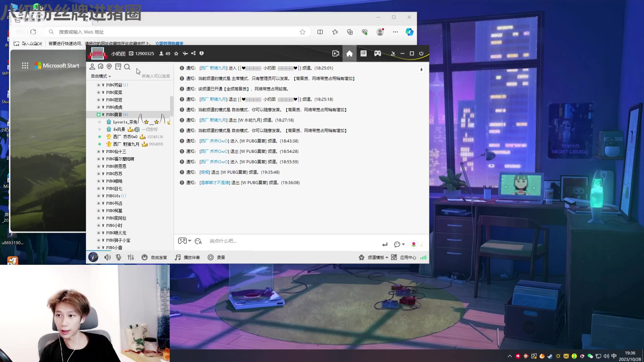Select the PUBG苏苏 channel
644x362 pixels.
tap(114, 174)
